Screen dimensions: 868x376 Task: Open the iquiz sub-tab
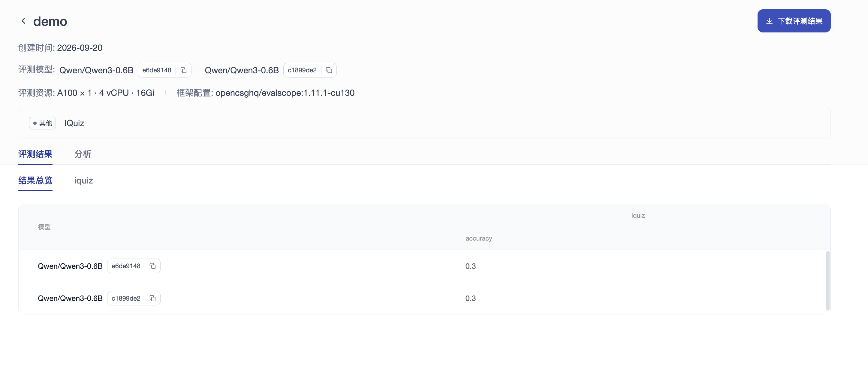[83, 181]
